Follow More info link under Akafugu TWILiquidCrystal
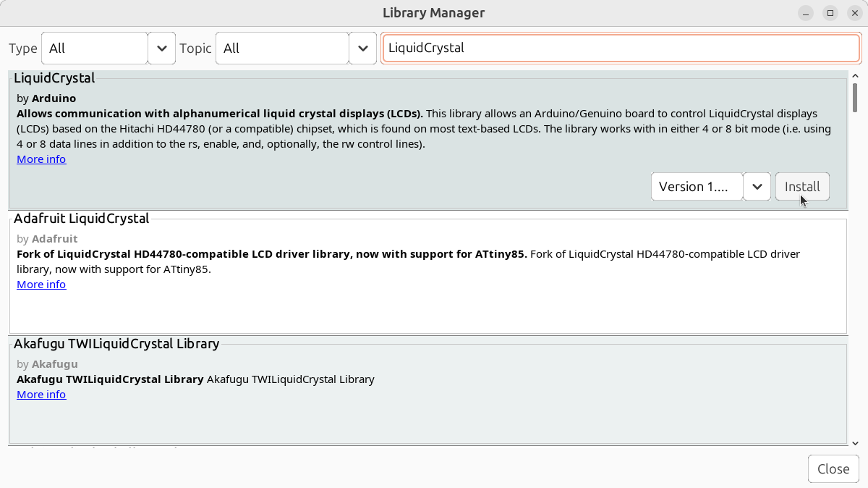This screenshot has width=868, height=488. point(41,395)
